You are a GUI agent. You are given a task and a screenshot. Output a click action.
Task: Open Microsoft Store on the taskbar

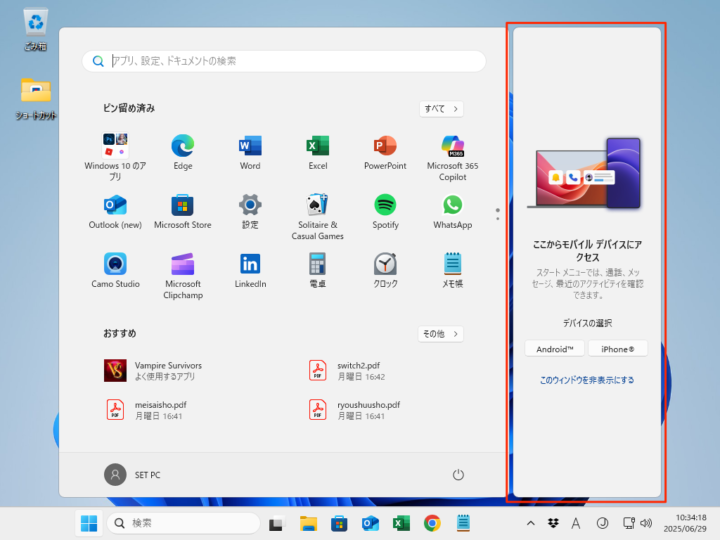tap(339, 523)
